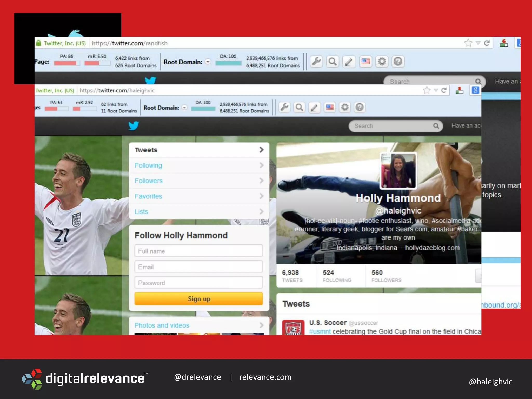Expand the Lists chevron
532x399 pixels.
262,211
